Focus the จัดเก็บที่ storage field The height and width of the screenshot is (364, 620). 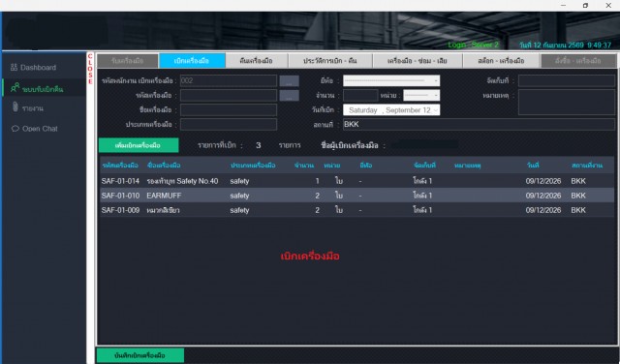point(567,80)
